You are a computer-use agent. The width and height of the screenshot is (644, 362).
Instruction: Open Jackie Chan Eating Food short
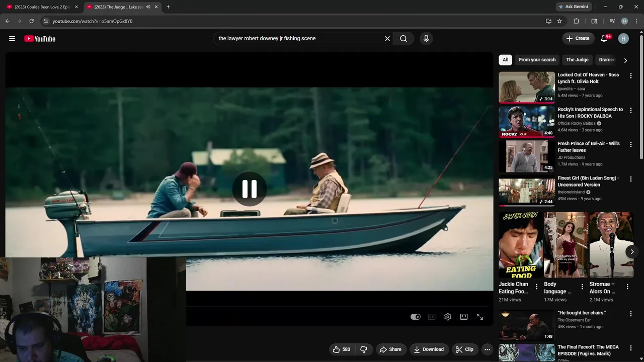coord(521,245)
